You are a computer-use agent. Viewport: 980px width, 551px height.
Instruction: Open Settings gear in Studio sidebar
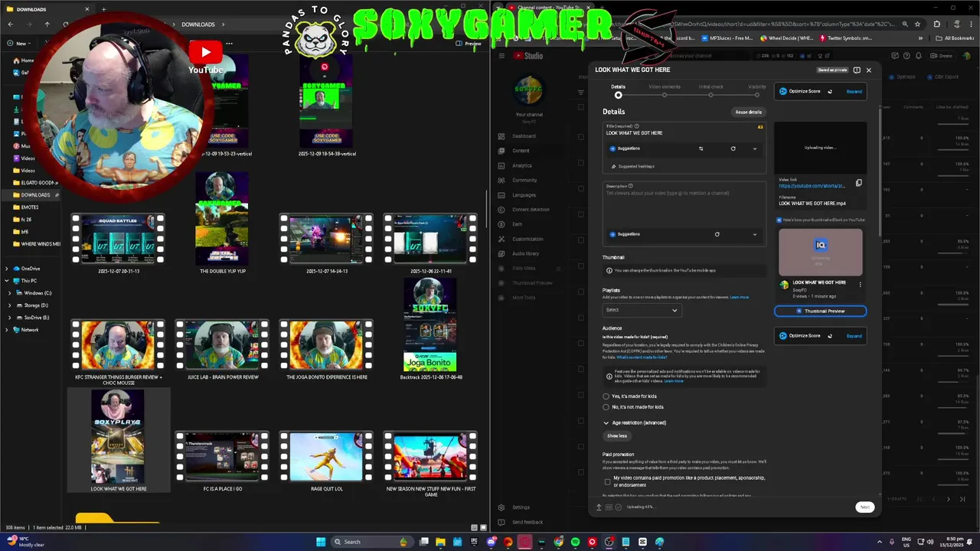[x=501, y=507]
